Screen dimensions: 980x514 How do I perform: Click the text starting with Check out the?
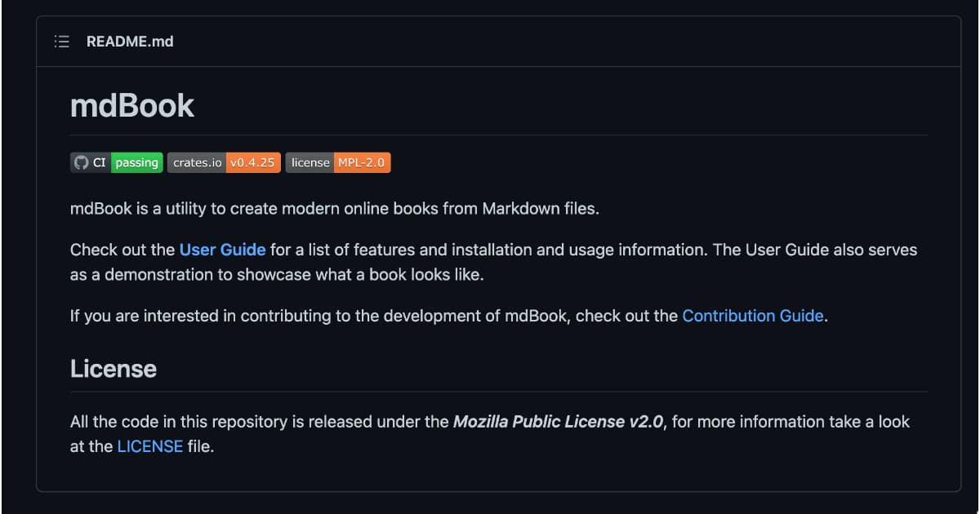[122, 250]
